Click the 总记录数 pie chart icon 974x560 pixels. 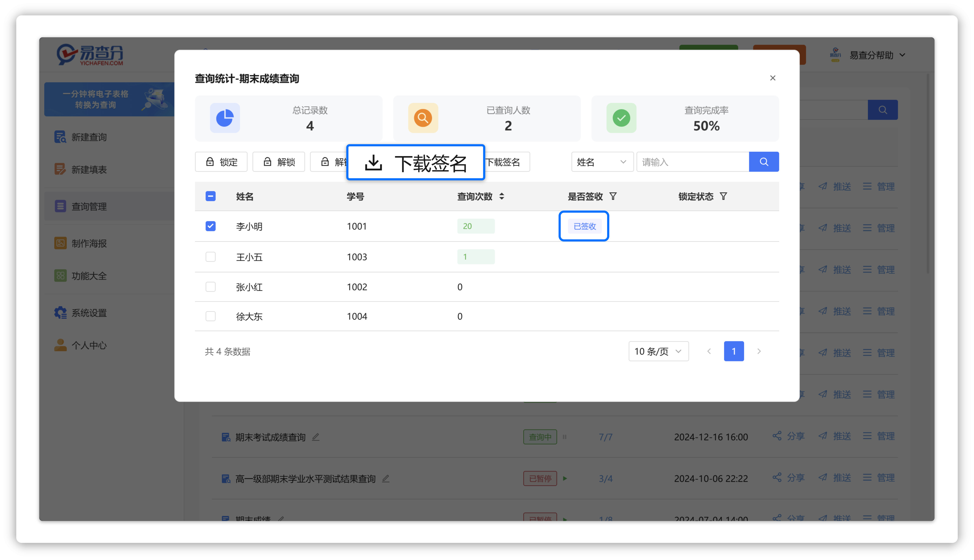coord(225,118)
